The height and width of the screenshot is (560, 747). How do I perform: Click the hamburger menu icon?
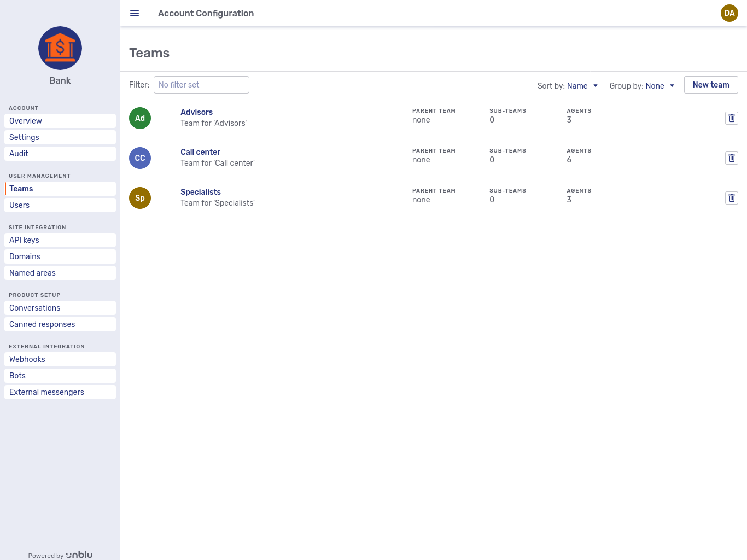(135, 13)
